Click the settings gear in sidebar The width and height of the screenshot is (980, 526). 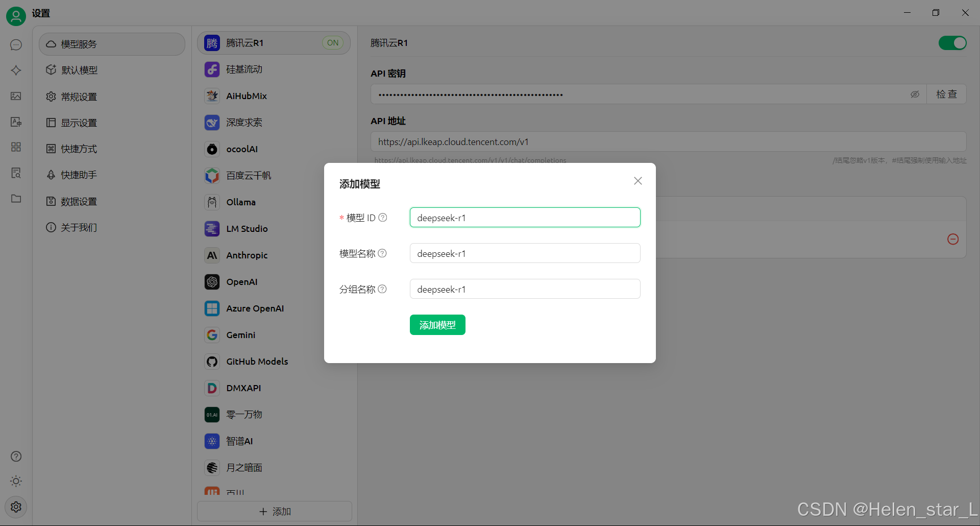(x=16, y=507)
